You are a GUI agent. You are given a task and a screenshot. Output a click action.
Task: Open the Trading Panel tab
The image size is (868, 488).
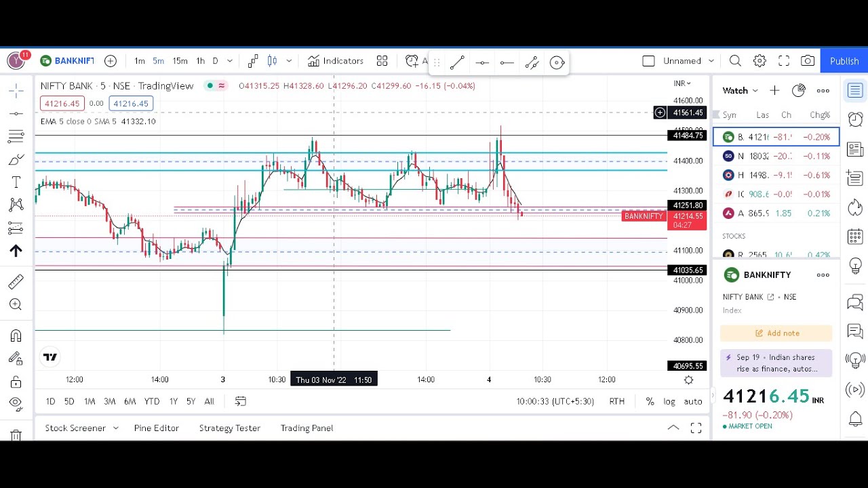click(x=307, y=428)
